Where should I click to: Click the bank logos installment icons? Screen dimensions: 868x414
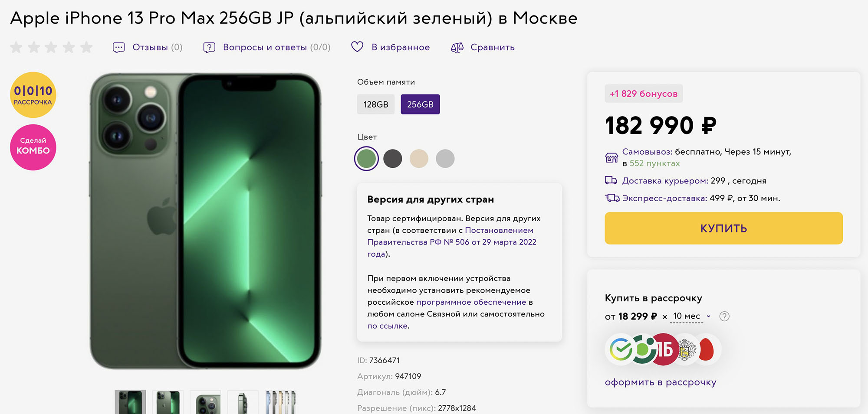(663, 349)
